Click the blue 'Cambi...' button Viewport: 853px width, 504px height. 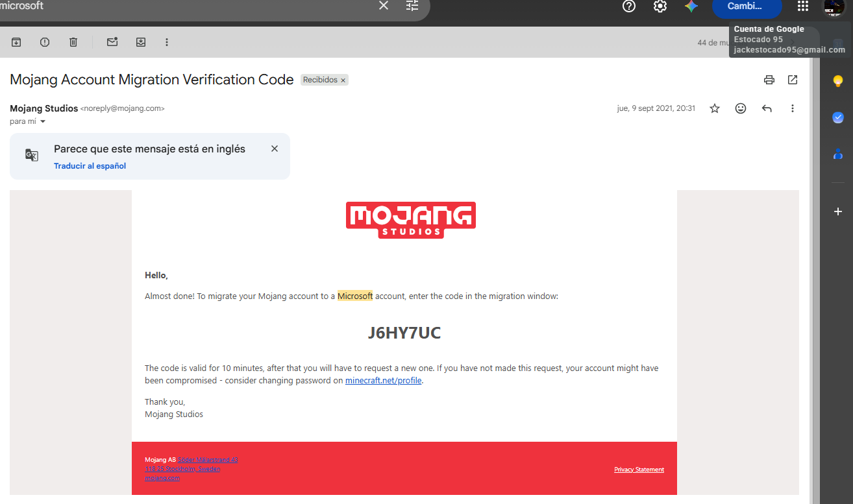pyautogui.click(x=747, y=6)
